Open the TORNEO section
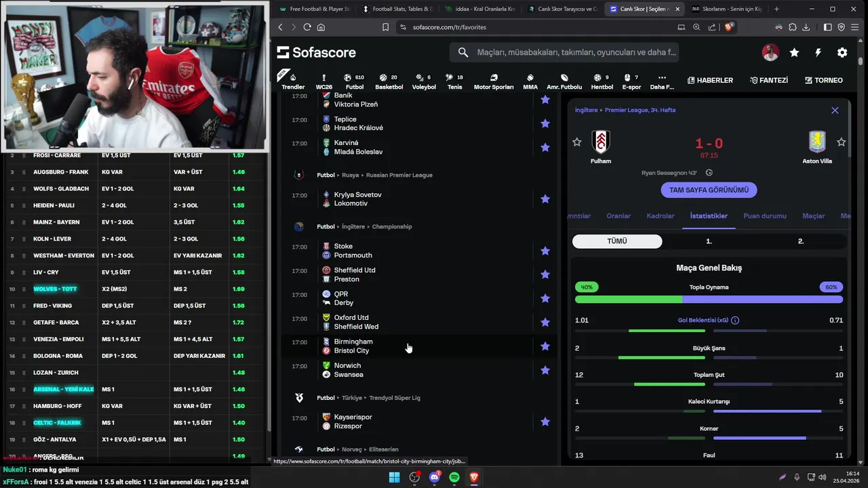Viewport: 868px width, 488px height. [823, 80]
